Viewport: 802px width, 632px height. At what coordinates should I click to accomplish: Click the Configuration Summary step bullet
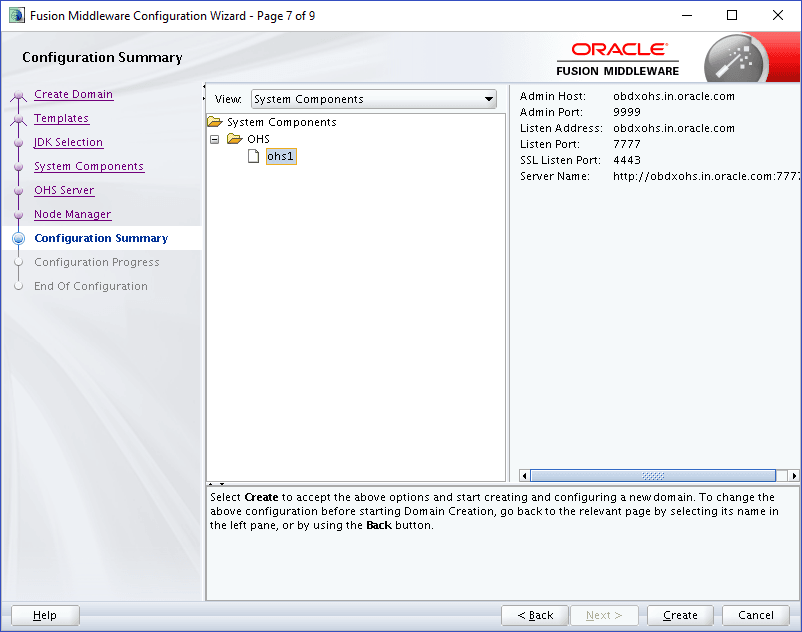[18, 238]
